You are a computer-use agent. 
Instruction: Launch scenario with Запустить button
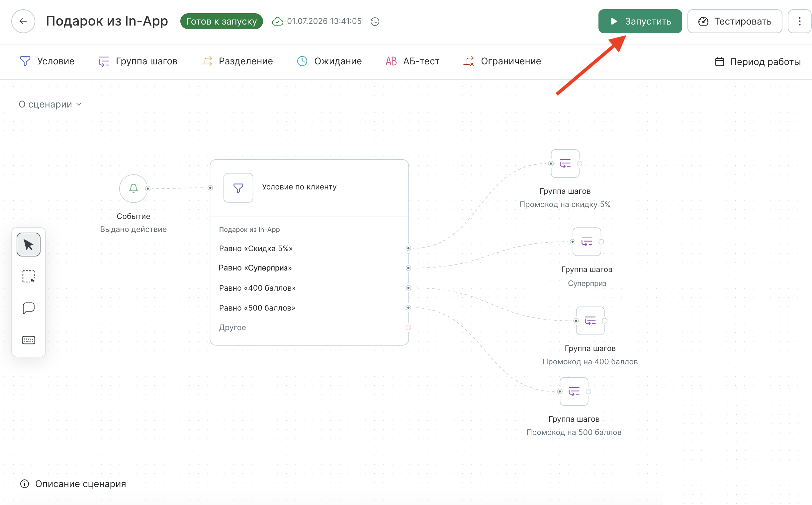(640, 21)
